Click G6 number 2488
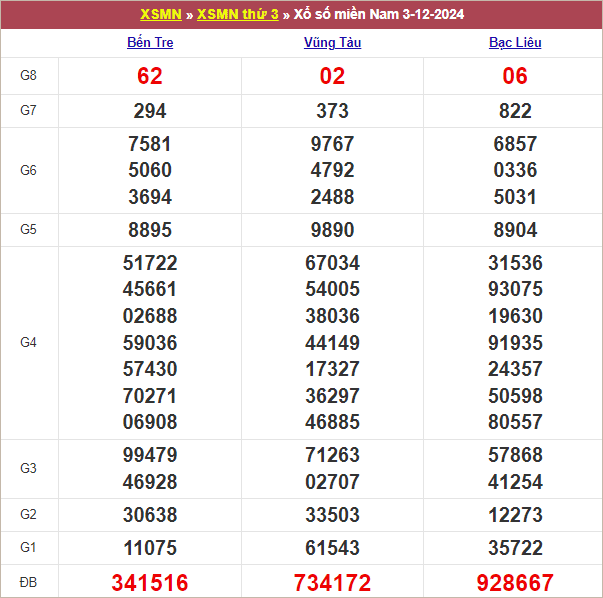603x598 pixels. point(332,197)
